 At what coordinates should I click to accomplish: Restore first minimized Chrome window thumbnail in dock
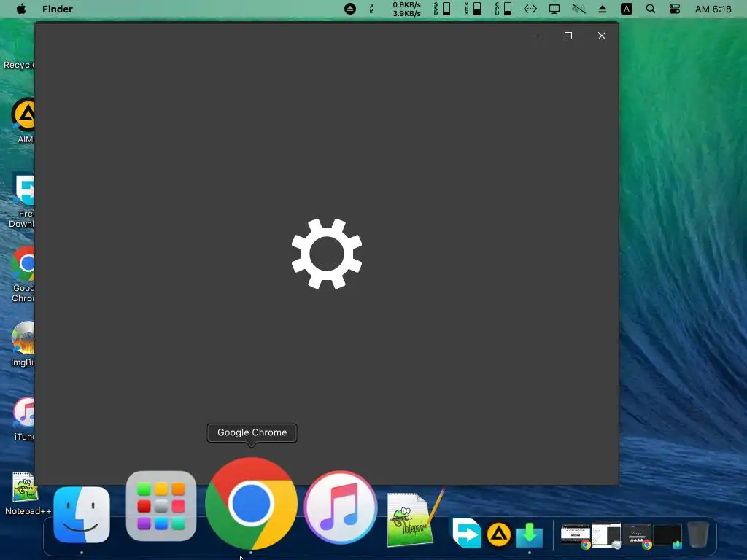click(x=576, y=535)
